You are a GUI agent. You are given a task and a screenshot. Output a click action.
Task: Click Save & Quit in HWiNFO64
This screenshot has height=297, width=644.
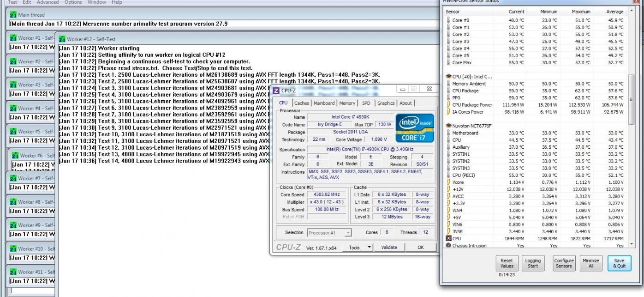(x=619, y=263)
